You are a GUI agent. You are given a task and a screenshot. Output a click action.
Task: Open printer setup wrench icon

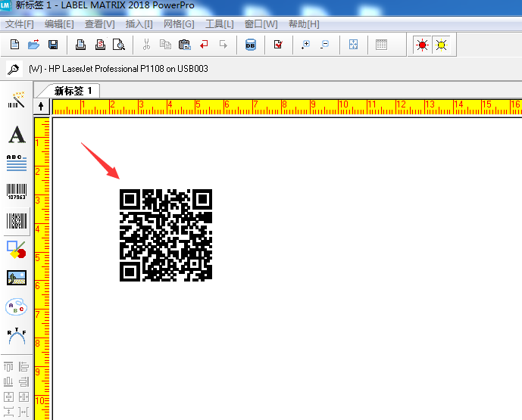point(14,69)
